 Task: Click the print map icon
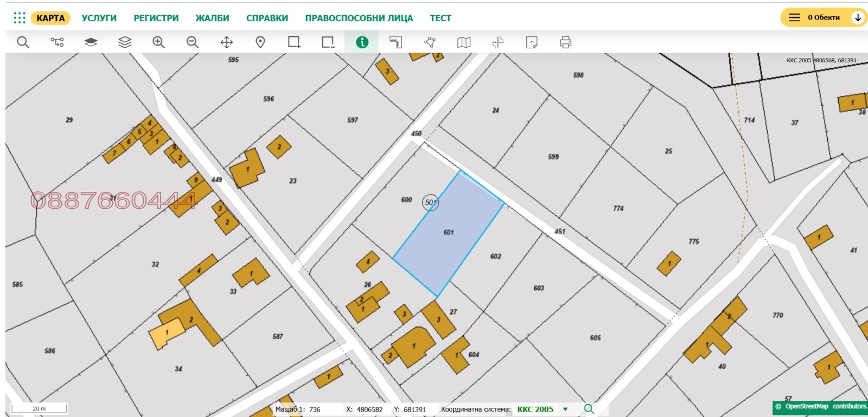[565, 42]
